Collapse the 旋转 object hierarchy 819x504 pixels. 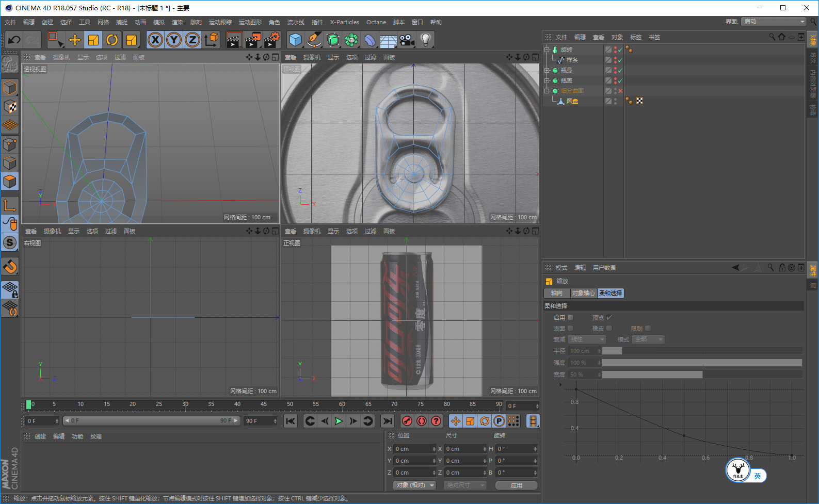[547, 50]
